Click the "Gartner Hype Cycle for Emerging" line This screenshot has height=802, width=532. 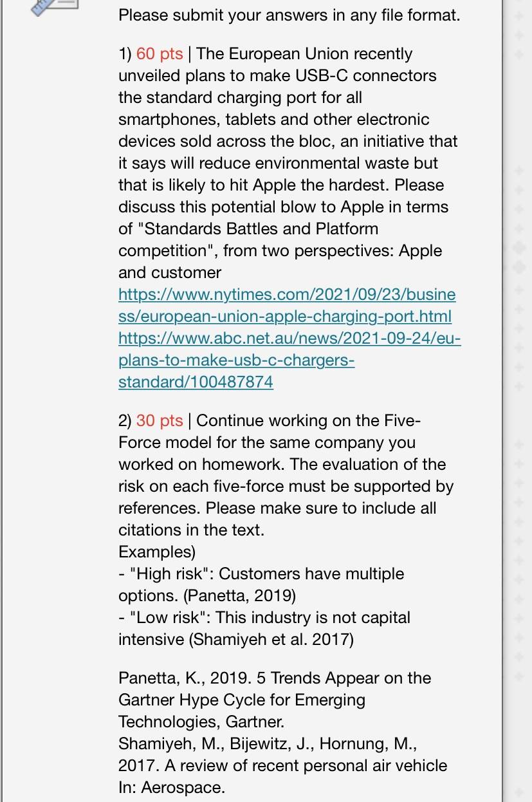(x=242, y=700)
